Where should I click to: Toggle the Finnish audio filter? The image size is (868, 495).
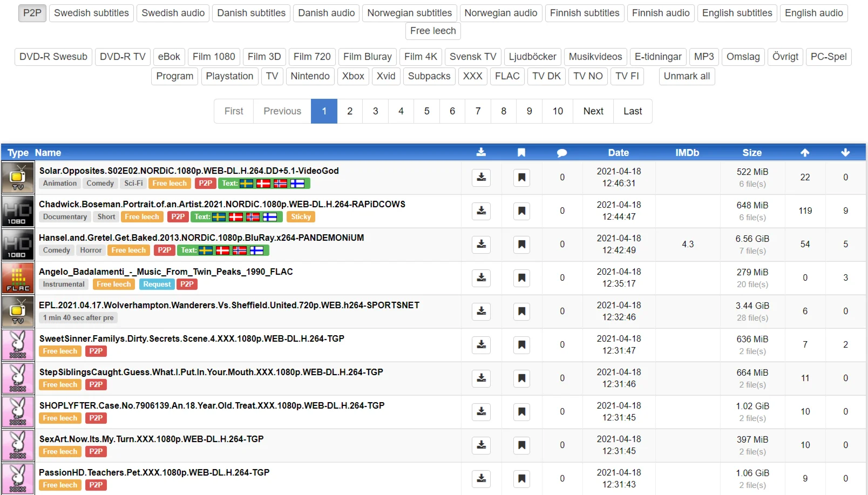(x=661, y=13)
